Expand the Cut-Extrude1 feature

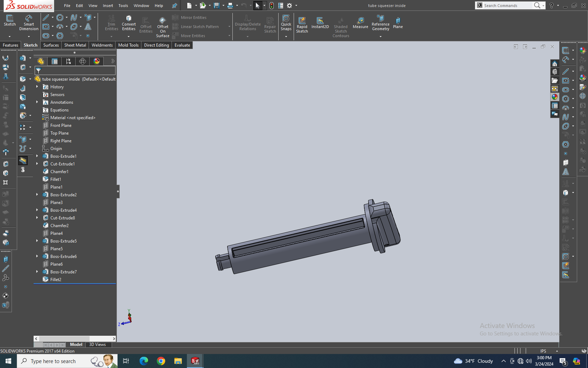[37, 164]
